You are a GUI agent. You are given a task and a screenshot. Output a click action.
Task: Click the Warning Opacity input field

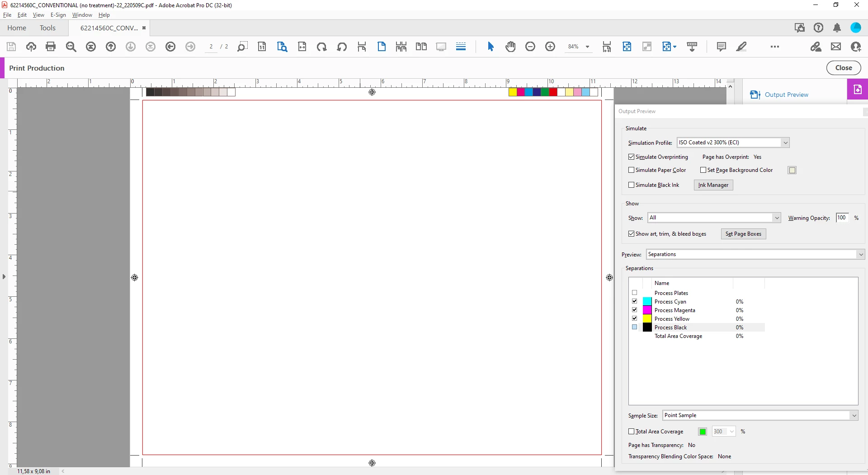pos(842,218)
